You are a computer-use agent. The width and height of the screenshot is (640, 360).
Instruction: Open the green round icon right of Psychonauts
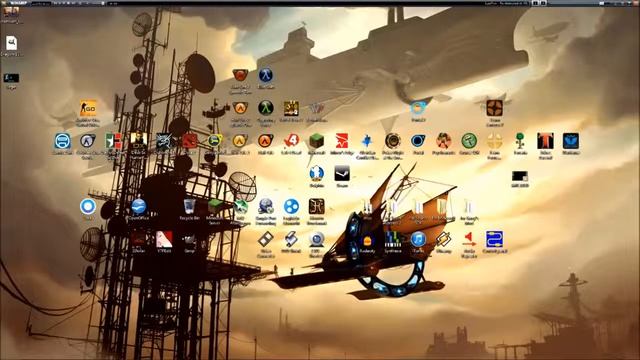coord(469,141)
